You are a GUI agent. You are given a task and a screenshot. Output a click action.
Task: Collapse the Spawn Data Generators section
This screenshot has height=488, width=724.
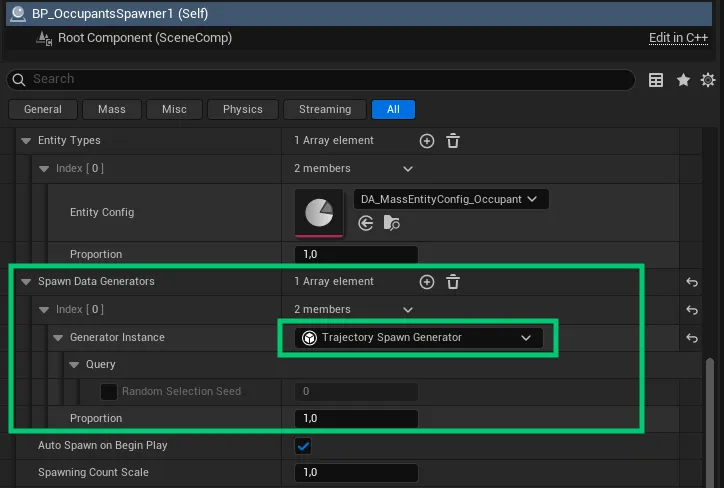[26, 282]
